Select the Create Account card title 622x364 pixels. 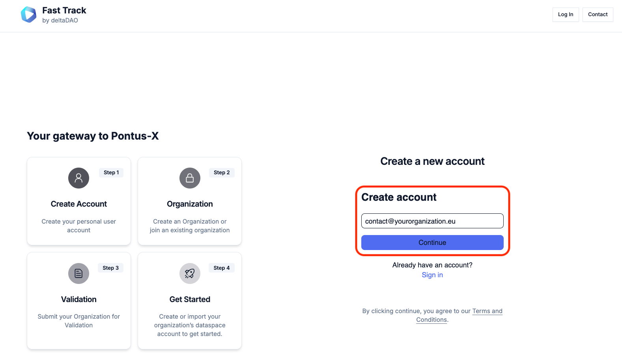[x=79, y=204]
